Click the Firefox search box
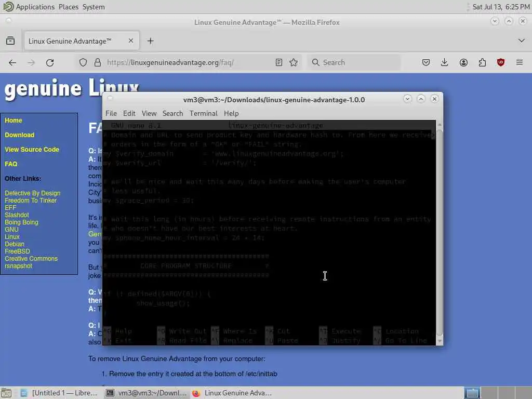The image size is (532, 399). [x=354, y=62]
